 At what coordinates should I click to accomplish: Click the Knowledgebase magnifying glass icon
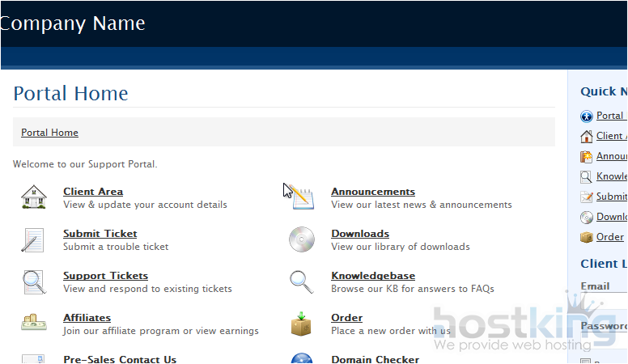tap(301, 282)
